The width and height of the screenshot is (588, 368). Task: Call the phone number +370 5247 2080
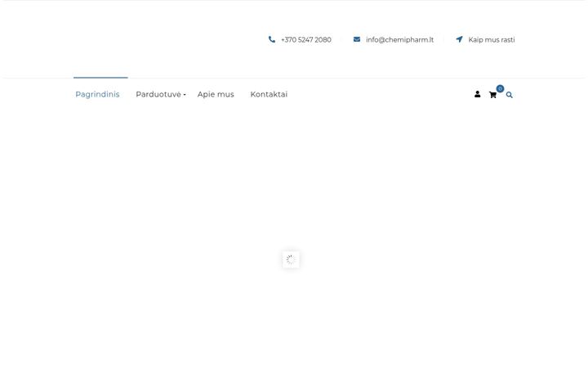tap(306, 40)
